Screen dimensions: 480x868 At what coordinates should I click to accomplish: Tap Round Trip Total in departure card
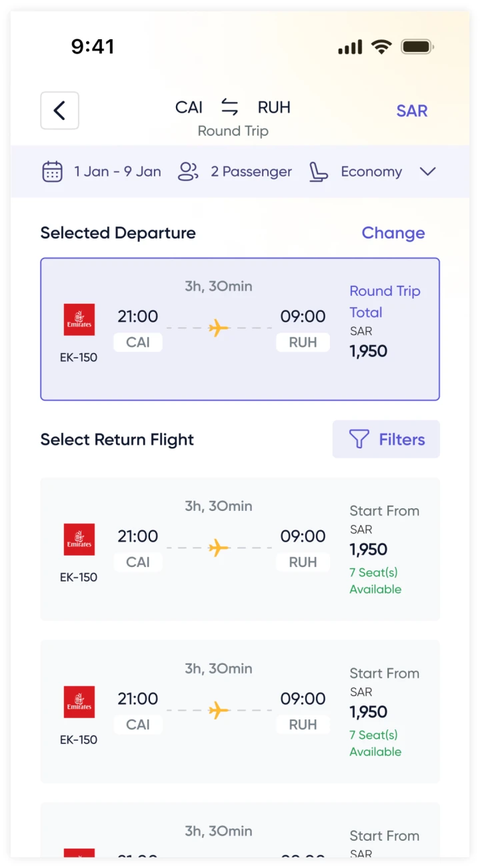[x=385, y=301]
